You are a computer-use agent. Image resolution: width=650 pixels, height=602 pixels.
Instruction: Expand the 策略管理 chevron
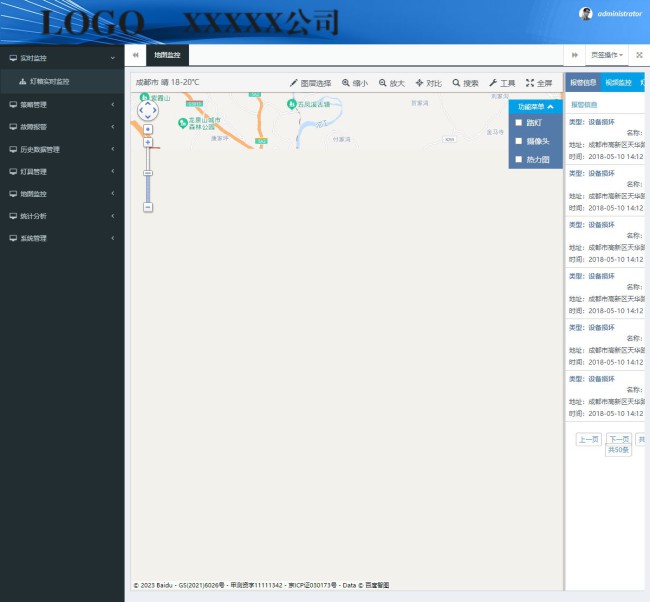click(113, 104)
